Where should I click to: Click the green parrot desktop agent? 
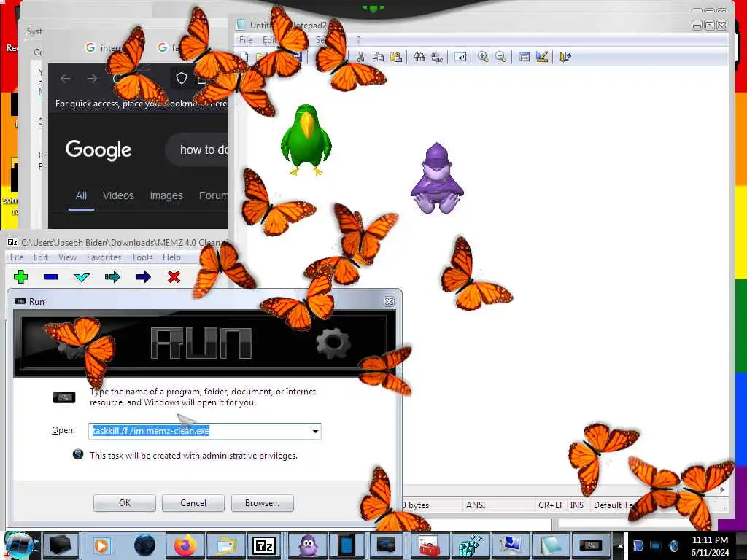pos(306,139)
